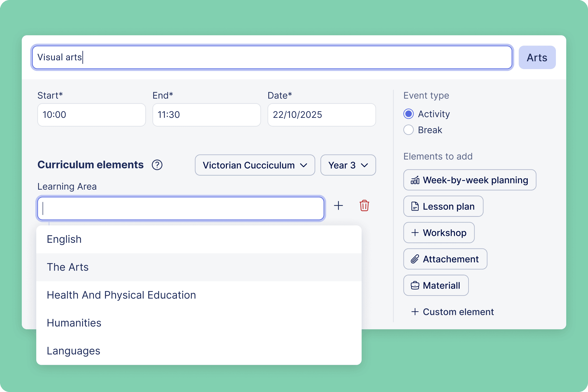Focus the Learning Area combo box
The image size is (588, 392).
tap(181, 208)
